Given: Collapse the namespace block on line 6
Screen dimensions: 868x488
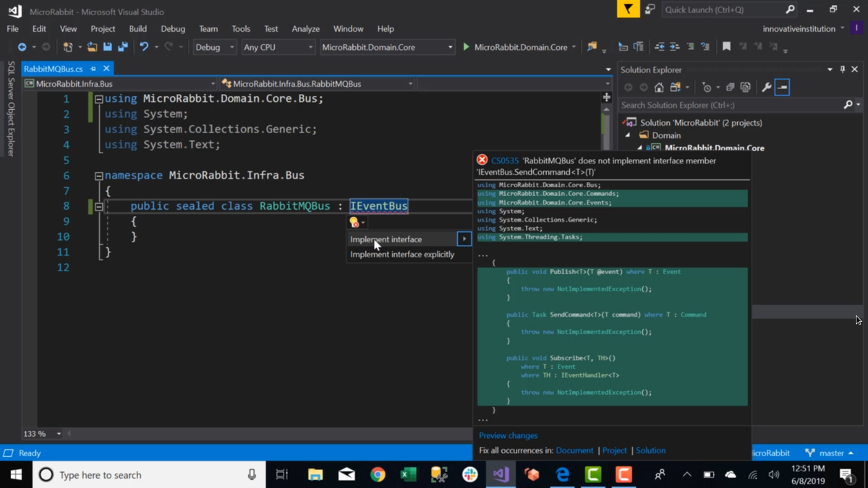Looking at the screenshot, I should [99, 176].
